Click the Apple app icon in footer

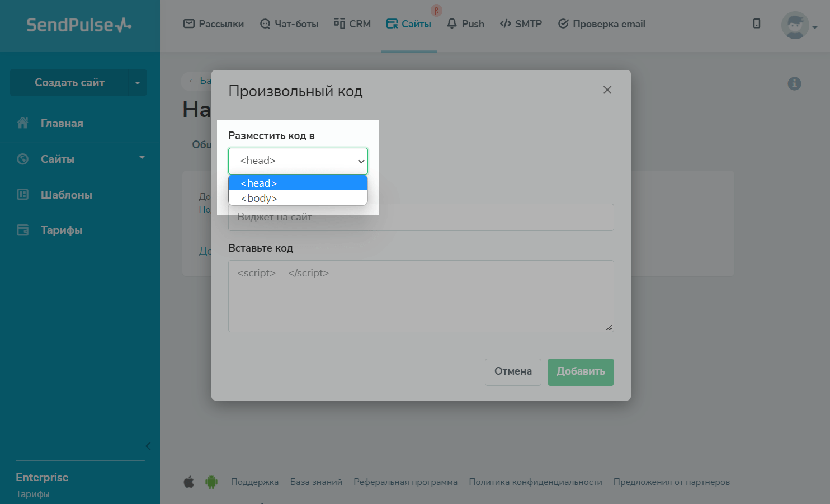189,482
